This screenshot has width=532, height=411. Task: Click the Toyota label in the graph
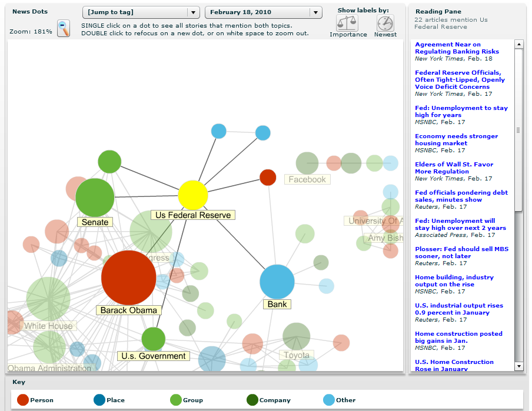tap(297, 355)
